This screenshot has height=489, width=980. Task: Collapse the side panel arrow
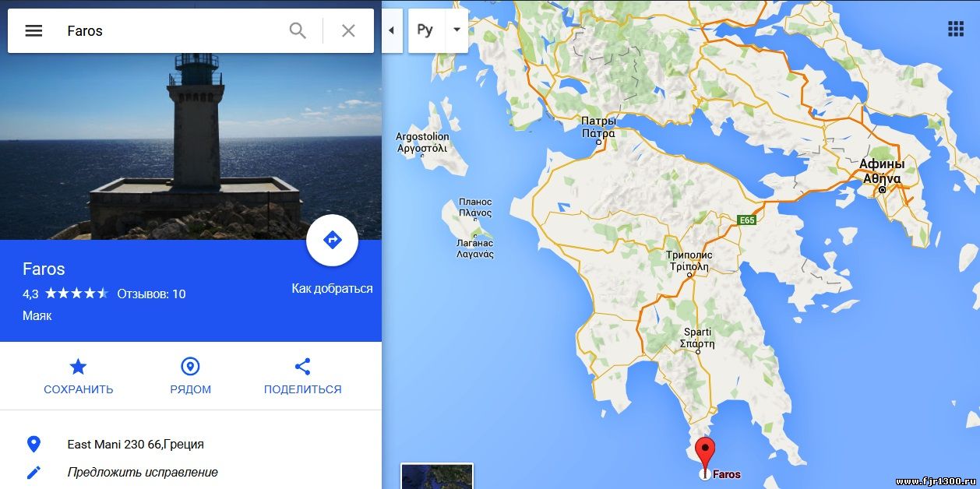tap(392, 30)
